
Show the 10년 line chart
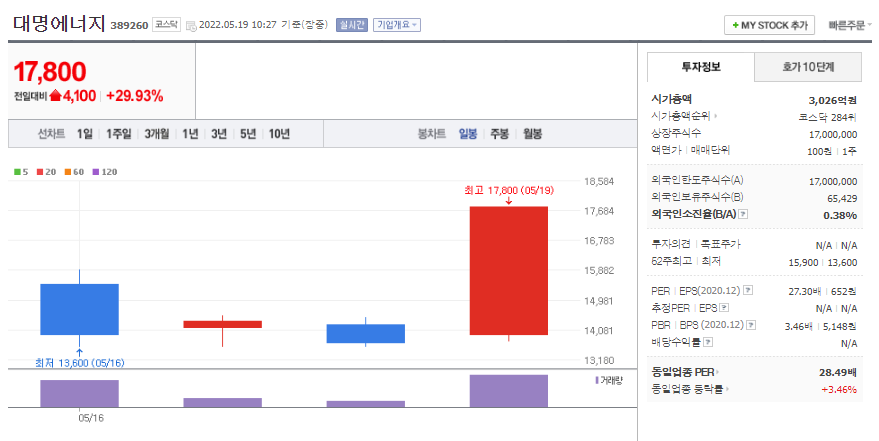[x=279, y=134]
